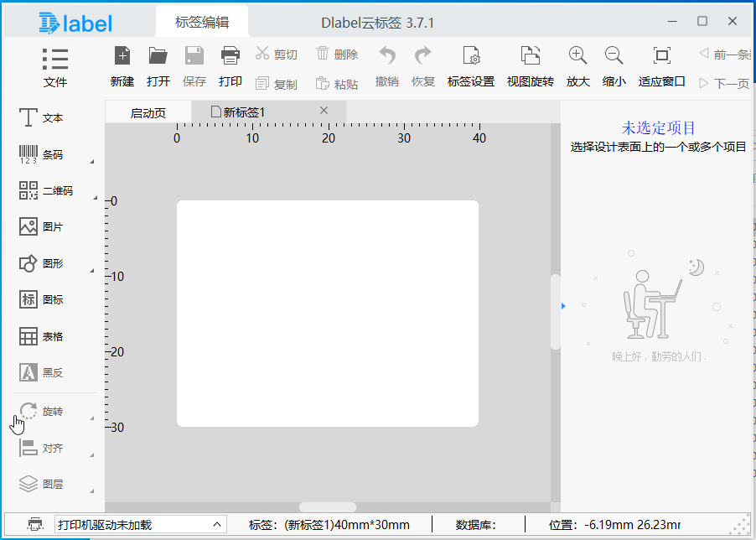Image resolution: width=756 pixels, height=540 pixels.
Task: Select the 表格 table tool
Action: click(x=41, y=336)
